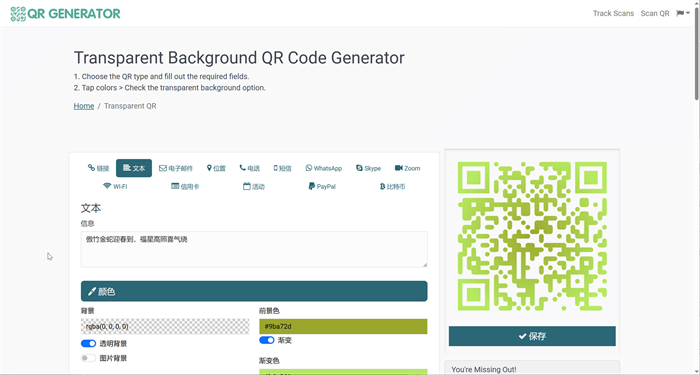Click the resize handle of message textarea

[425, 265]
